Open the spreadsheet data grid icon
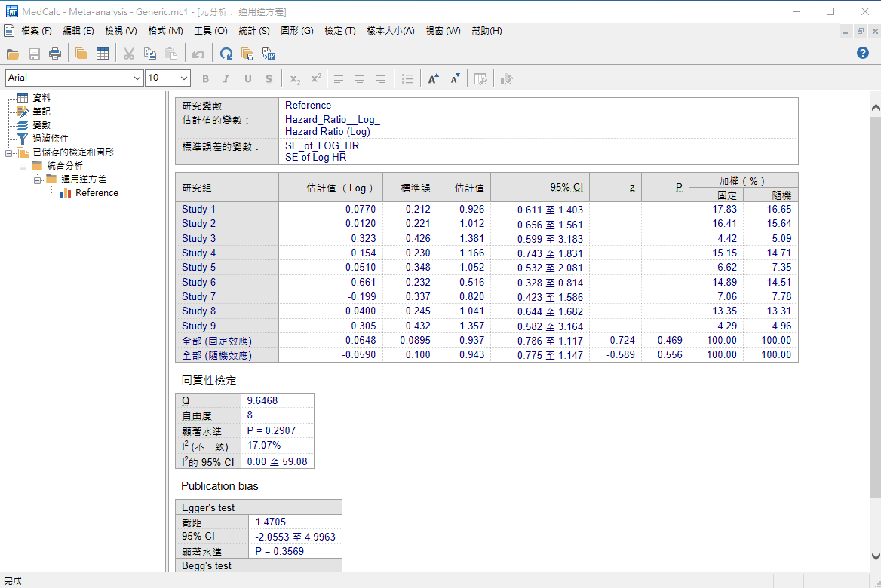The image size is (881, 588). click(103, 54)
